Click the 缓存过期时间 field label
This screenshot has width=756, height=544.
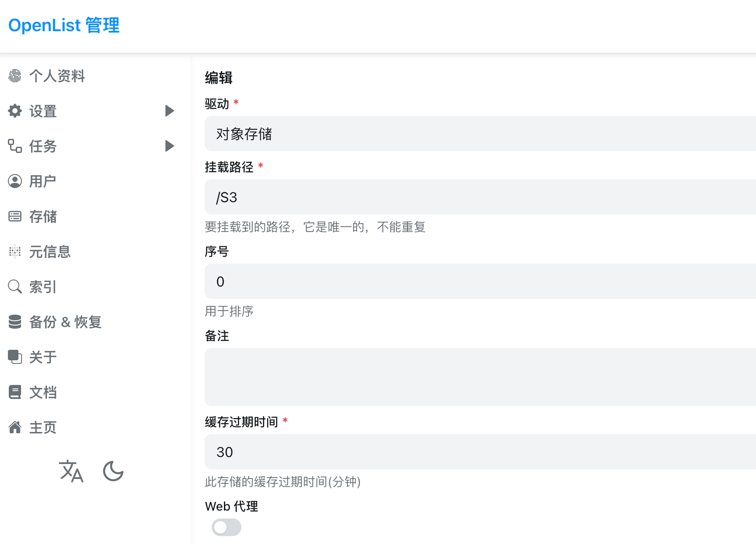pyautogui.click(x=241, y=422)
